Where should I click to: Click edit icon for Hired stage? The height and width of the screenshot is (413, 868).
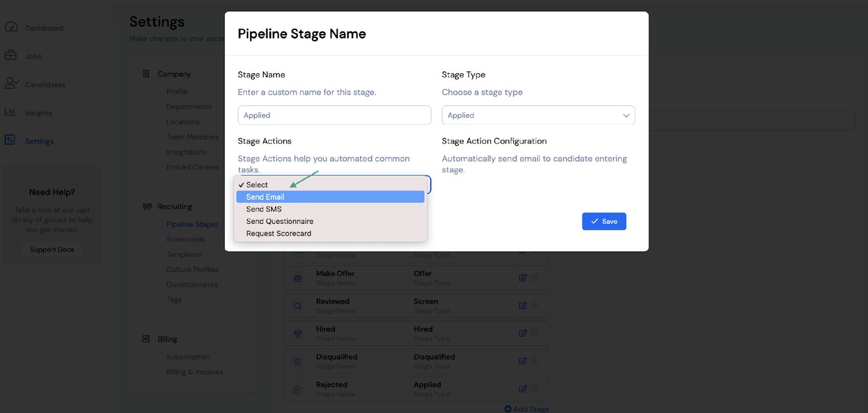pyautogui.click(x=522, y=333)
